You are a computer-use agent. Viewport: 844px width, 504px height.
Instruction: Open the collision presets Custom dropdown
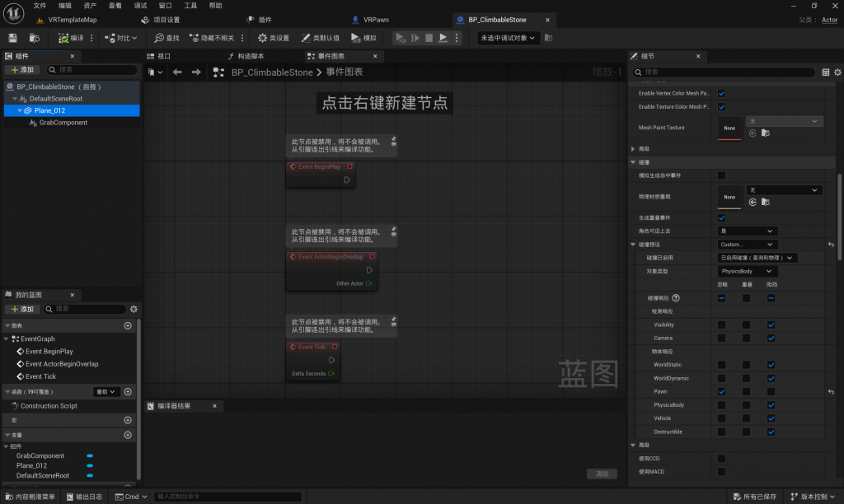(747, 245)
